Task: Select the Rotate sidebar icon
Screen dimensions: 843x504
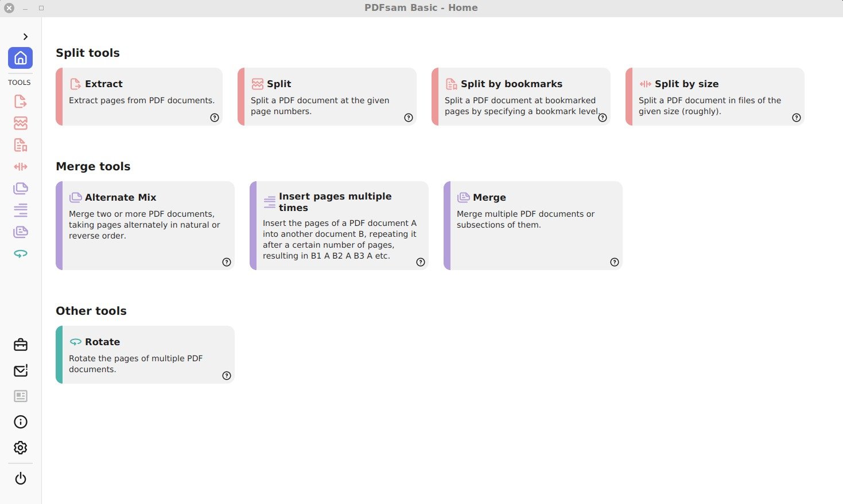Action: [x=20, y=253]
